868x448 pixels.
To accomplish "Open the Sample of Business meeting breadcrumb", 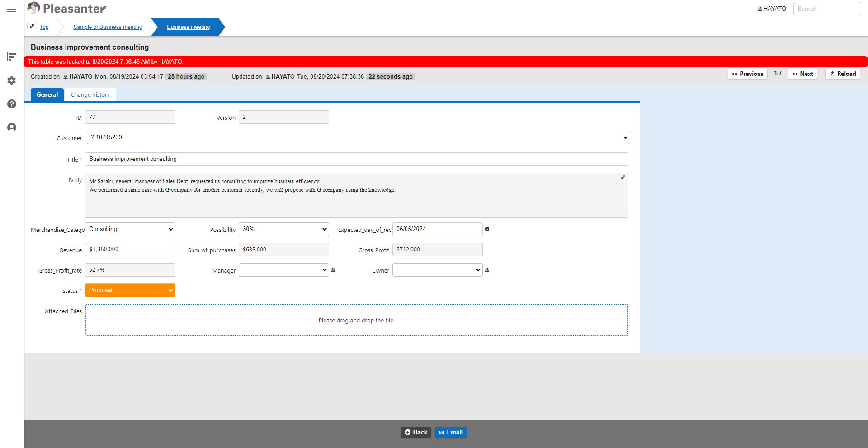I will click(108, 27).
